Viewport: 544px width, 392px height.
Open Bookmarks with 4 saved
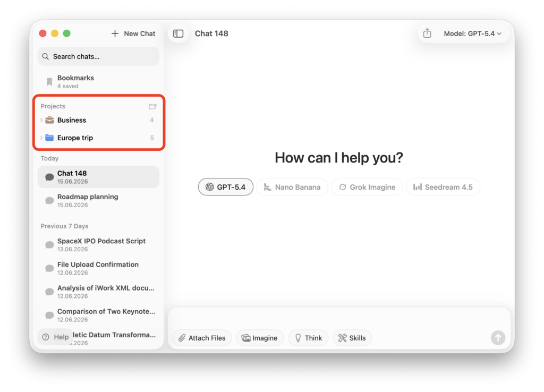click(x=98, y=81)
